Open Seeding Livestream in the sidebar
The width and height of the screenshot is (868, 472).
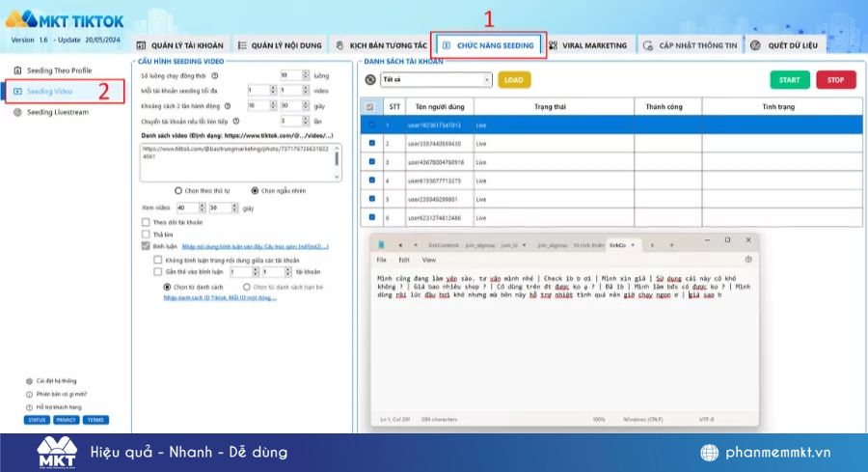pyautogui.click(x=58, y=112)
